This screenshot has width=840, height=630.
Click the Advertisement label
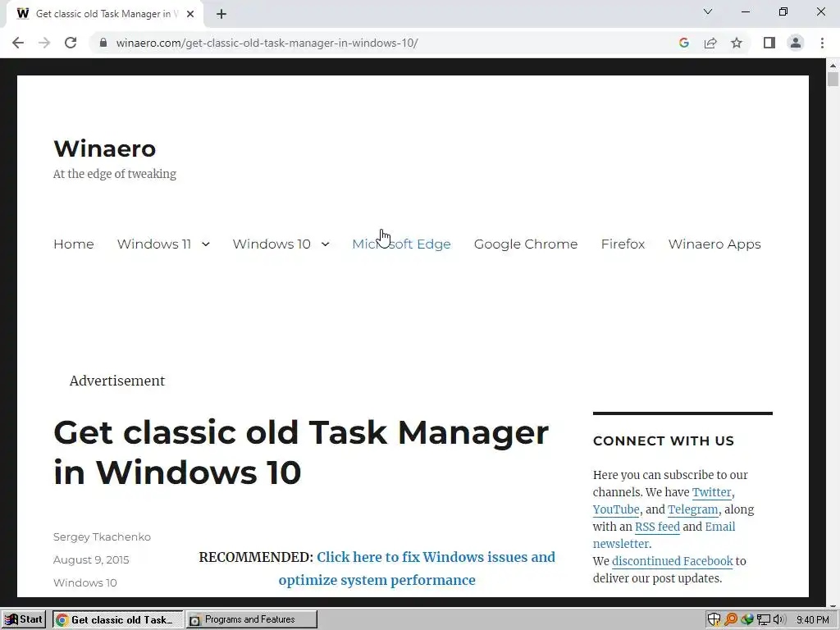(x=116, y=381)
